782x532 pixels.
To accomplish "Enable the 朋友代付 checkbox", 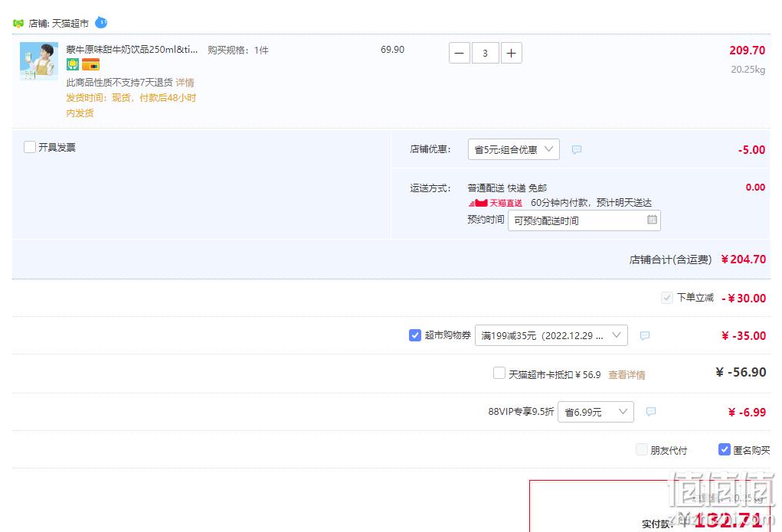I will coord(642,450).
